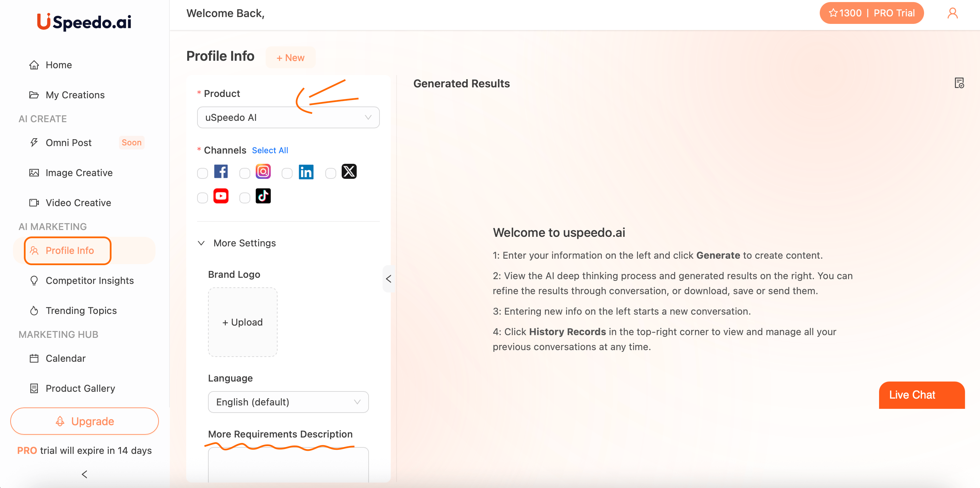Click the Select All channels link
This screenshot has height=488, width=980.
click(270, 150)
